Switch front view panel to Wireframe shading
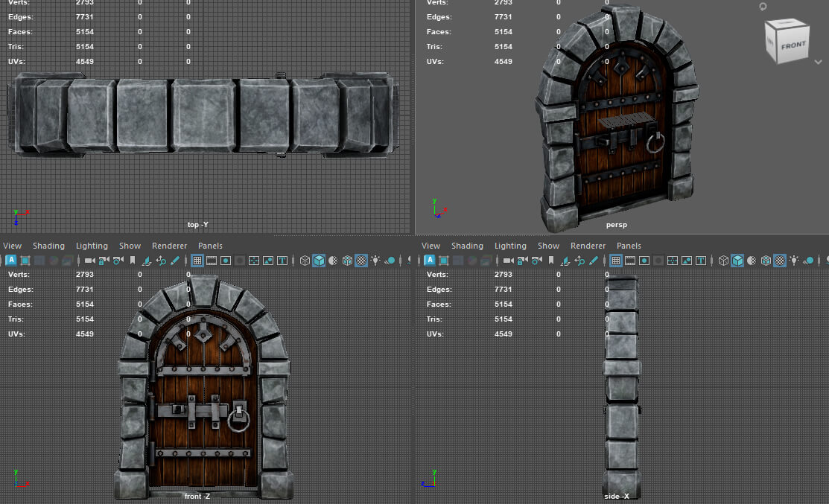 [x=305, y=261]
